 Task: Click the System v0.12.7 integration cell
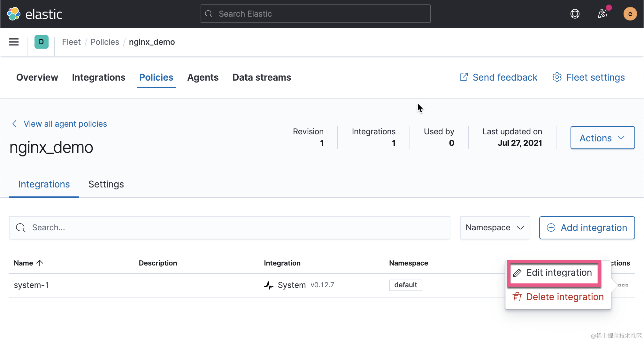[299, 285]
